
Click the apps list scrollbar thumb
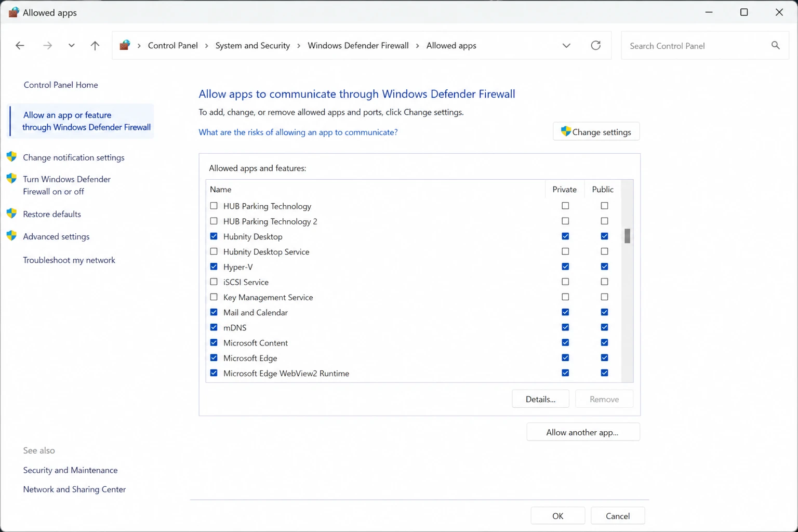(x=627, y=236)
